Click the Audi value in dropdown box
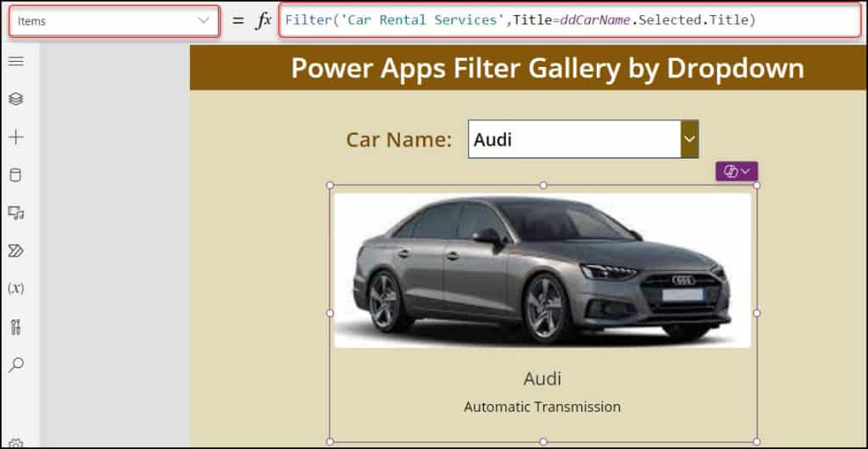 pyautogui.click(x=493, y=139)
